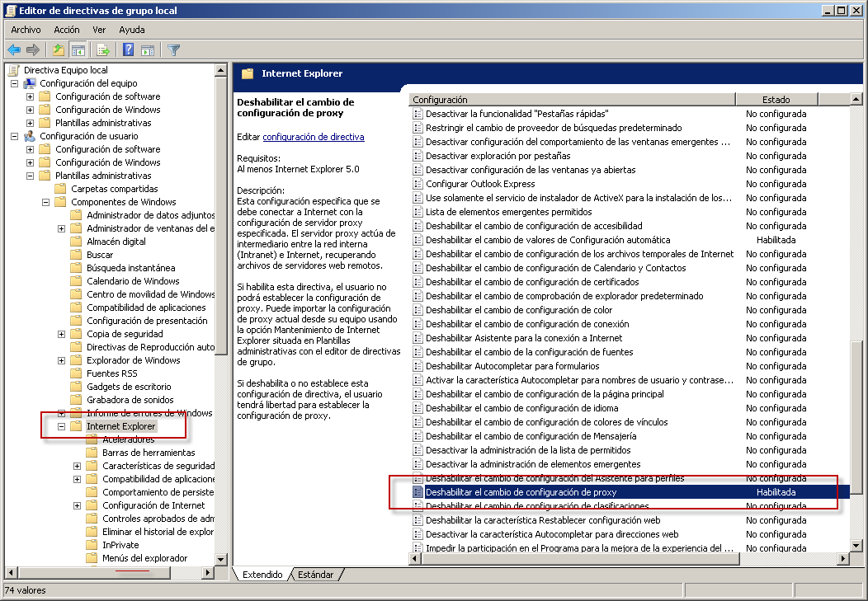Collapse the Internet Explorer tree node
This screenshot has height=601, width=868.
click(61, 427)
